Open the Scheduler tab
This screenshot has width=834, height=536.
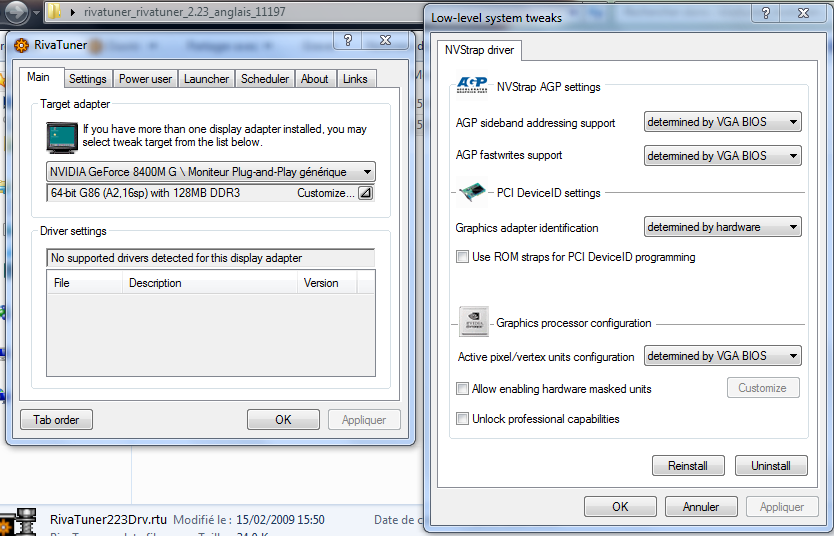click(265, 79)
